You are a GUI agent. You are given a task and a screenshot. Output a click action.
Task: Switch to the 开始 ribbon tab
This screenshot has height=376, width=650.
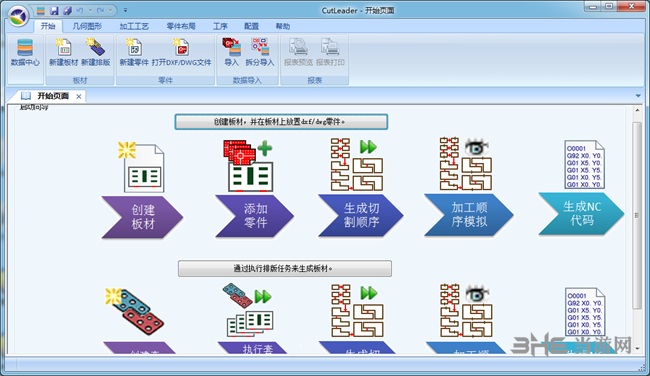click(48, 26)
